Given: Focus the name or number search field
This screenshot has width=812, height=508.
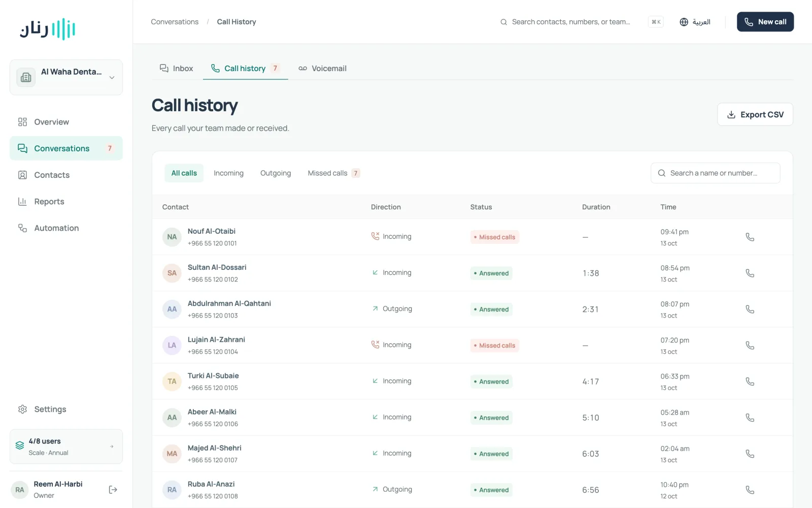Looking at the screenshot, I should [x=715, y=173].
